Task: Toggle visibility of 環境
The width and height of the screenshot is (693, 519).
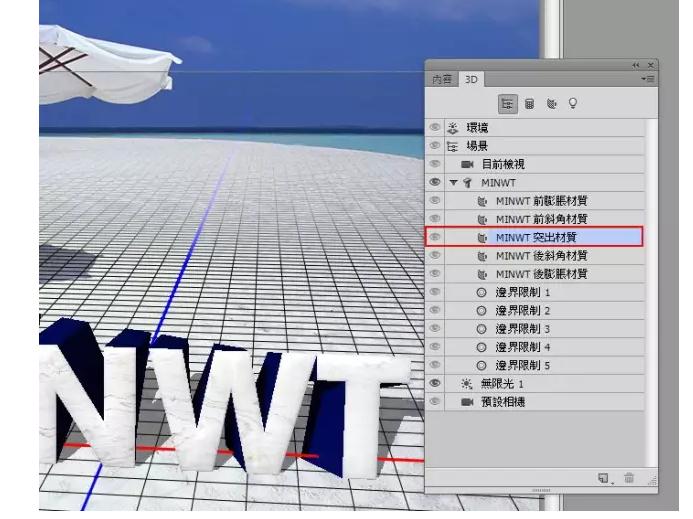Action: pyautogui.click(x=435, y=127)
